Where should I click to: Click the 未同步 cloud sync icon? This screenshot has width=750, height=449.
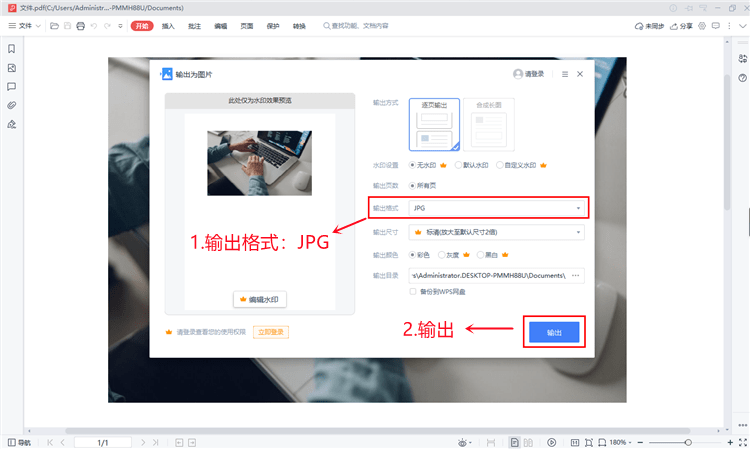tap(649, 26)
